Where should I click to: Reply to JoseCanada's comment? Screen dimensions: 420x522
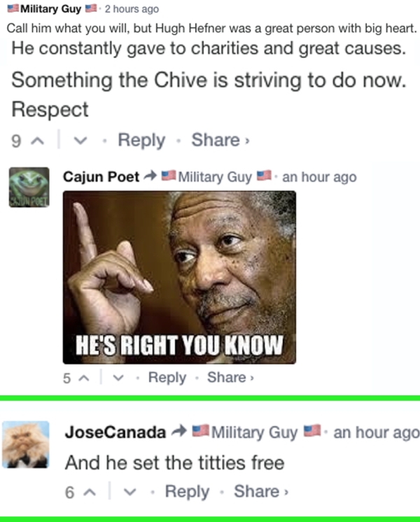(187, 492)
